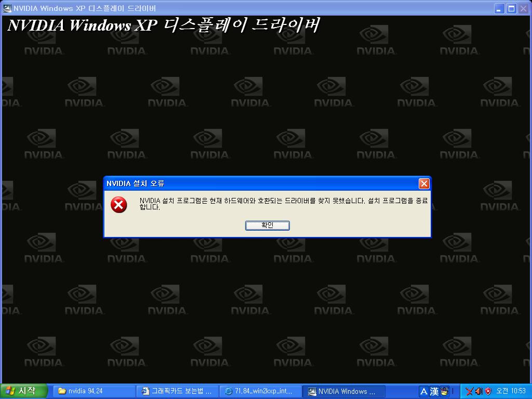532x399 pixels.
Task: Switch to nvidia 94.24 folder taskbar item
Action: click(x=94, y=391)
